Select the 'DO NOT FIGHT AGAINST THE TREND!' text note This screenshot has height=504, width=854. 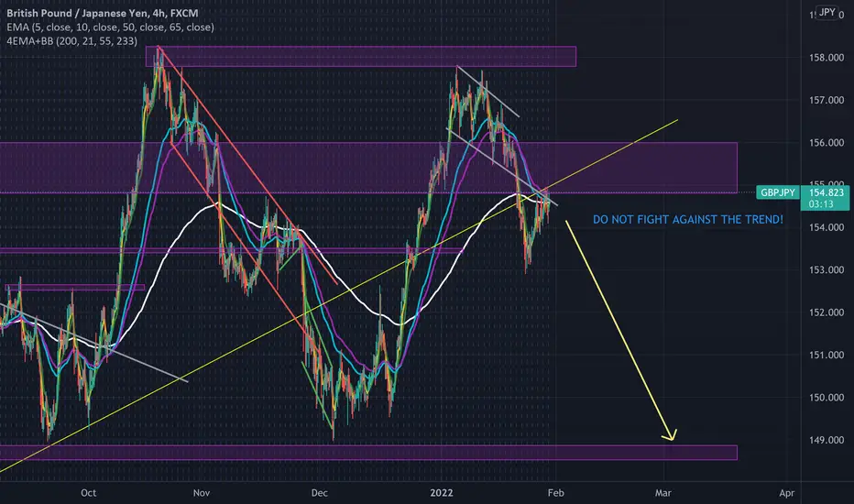click(x=688, y=220)
